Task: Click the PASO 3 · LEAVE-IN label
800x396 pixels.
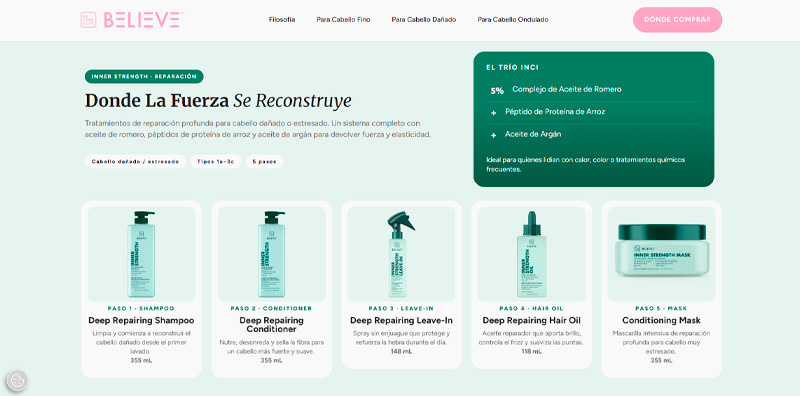Action: point(401,309)
